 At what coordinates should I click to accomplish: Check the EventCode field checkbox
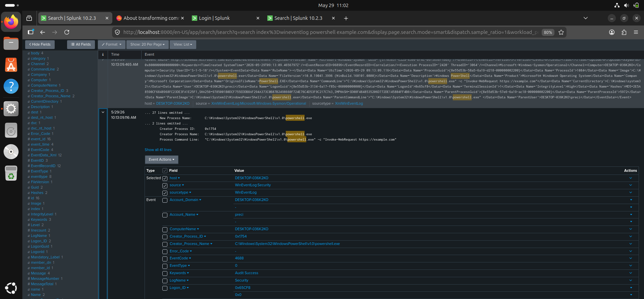pyautogui.click(x=165, y=259)
